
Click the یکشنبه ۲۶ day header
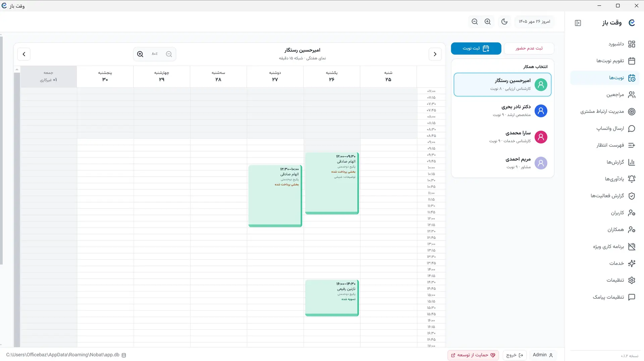point(332,76)
